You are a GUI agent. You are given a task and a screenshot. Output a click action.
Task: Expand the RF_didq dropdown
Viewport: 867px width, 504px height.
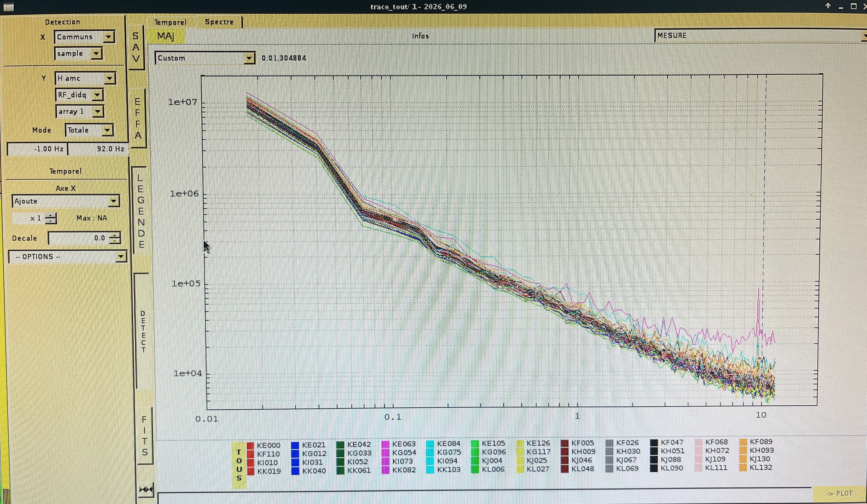(79, 95)
